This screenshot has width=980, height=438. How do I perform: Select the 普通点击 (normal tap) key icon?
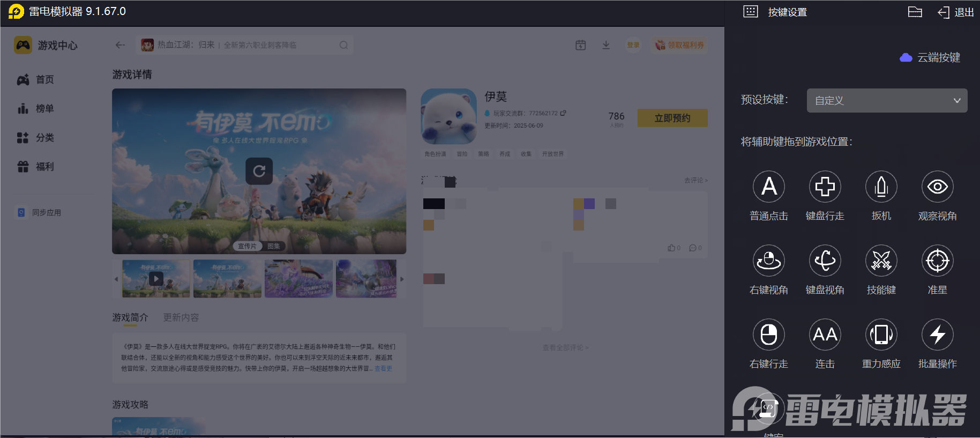[x=769, y=187]
